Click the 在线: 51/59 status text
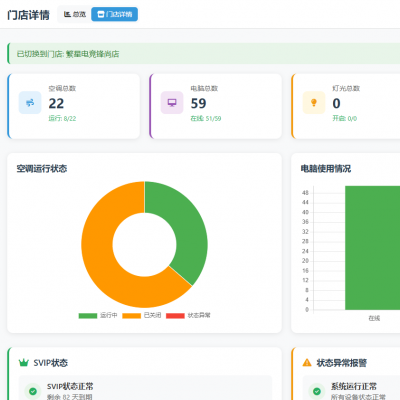400x400 pixels. (206, 119)
